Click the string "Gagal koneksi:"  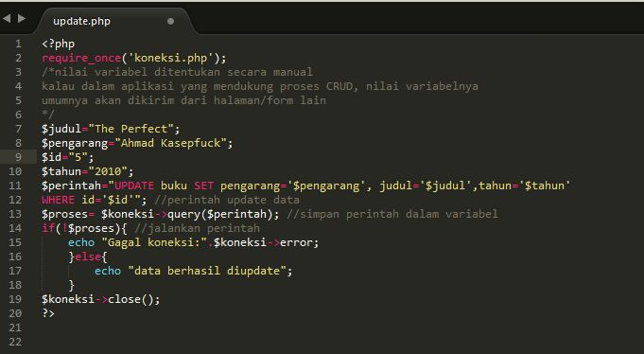154,242
